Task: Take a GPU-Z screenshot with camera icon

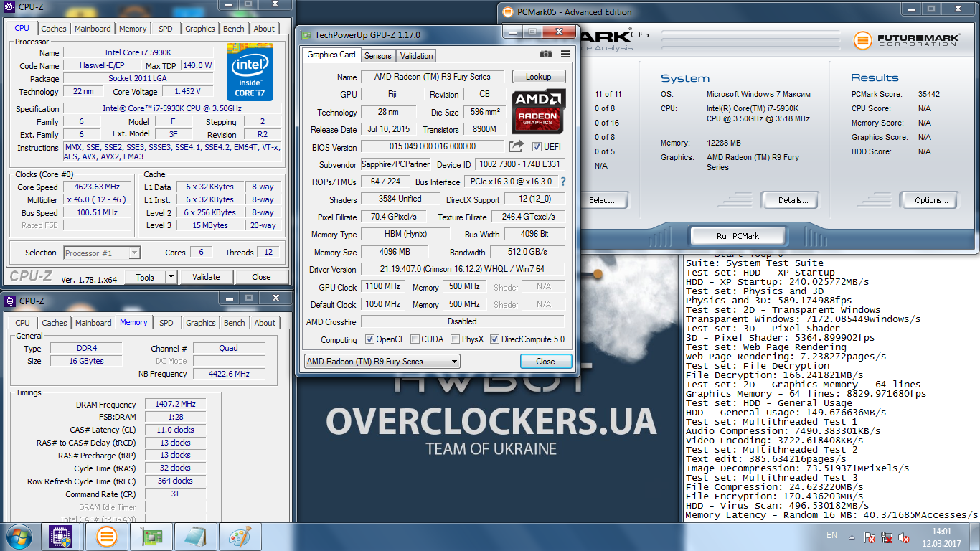Action: [x=546, y=55]
